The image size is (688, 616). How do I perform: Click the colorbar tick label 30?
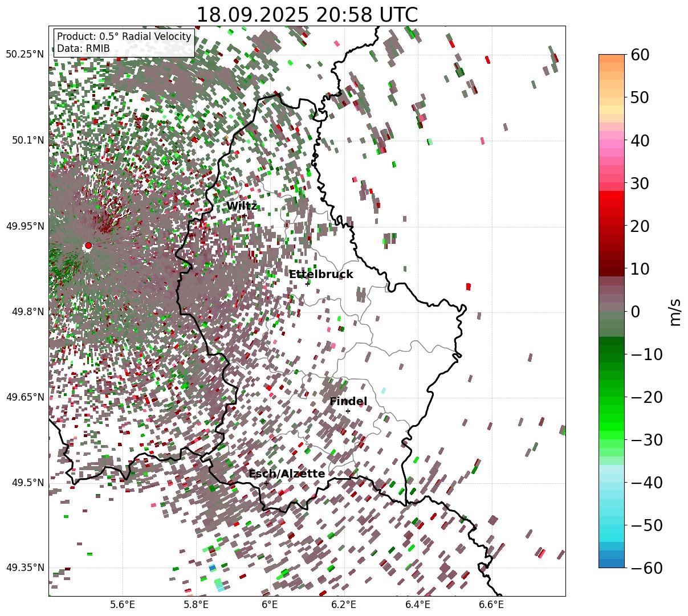click(x=640, y=183)
